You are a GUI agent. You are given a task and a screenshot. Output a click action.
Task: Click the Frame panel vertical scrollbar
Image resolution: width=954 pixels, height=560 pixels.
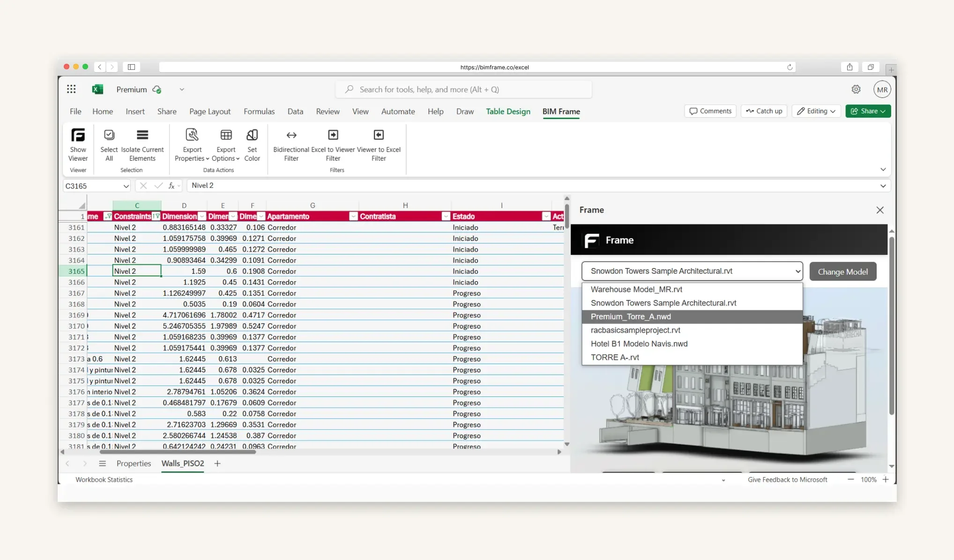892,326
